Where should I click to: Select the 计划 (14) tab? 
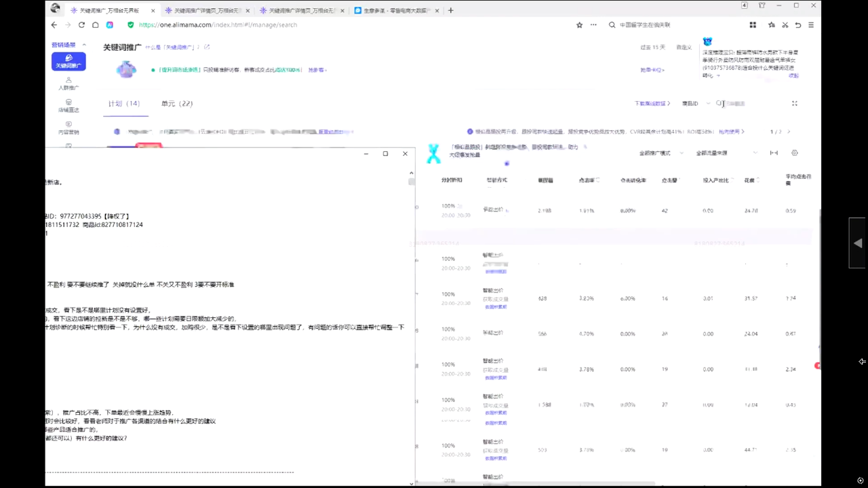(124, 104)
